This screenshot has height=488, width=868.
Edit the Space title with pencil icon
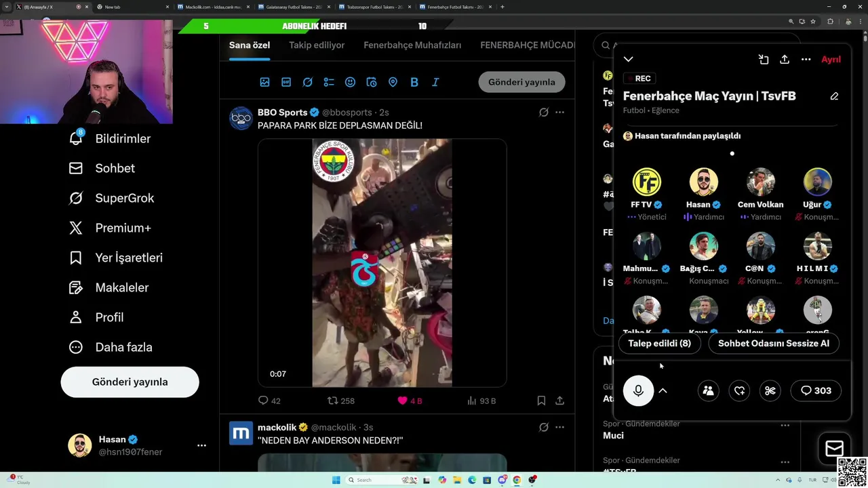click(x=834, y=96)
